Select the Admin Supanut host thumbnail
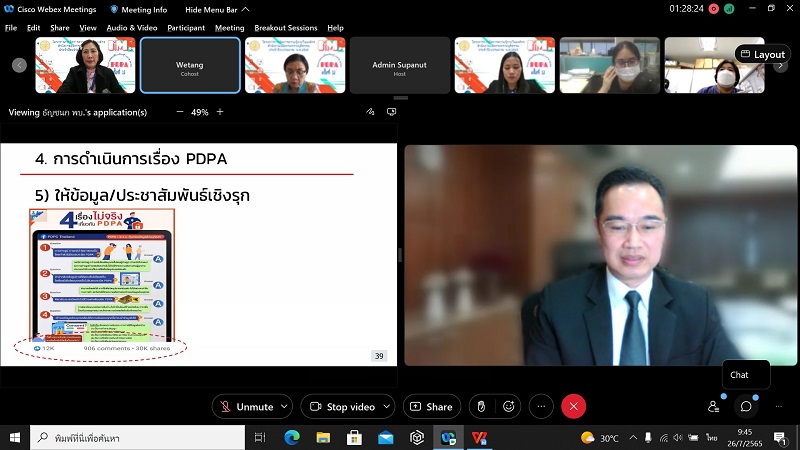 [399, 65]
